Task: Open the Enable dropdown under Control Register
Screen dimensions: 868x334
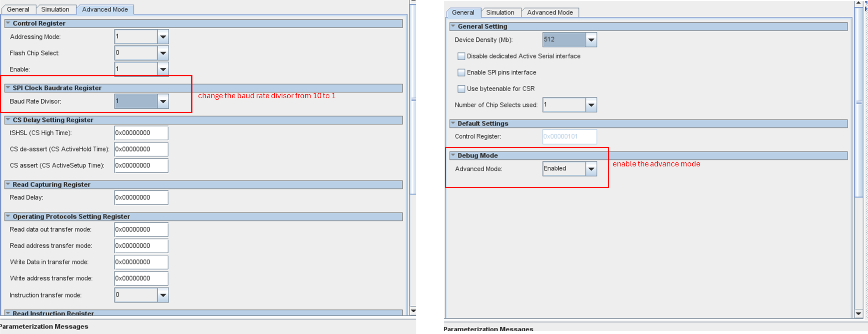Action: tap(163, 69)
